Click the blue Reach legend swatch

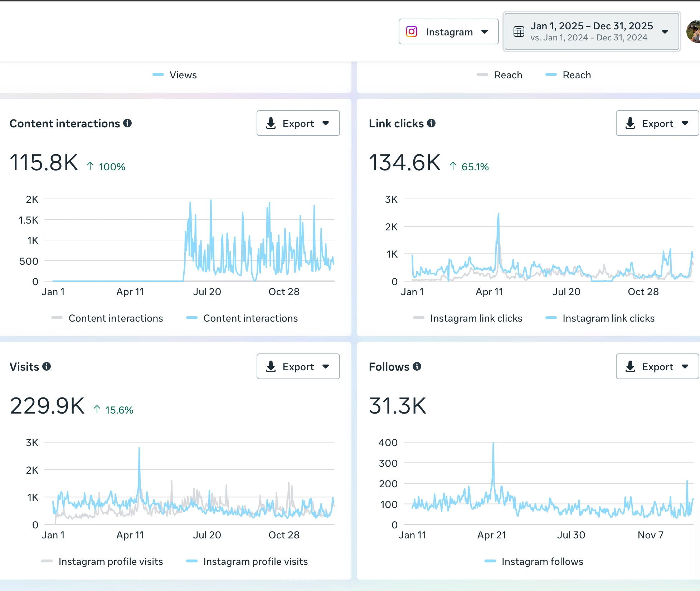[551, 75]
